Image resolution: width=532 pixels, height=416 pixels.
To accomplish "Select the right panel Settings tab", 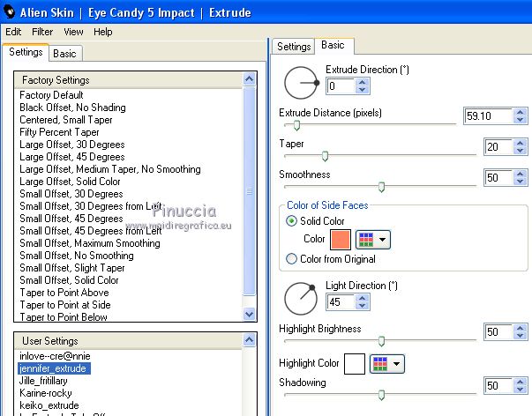I will 294,47.
